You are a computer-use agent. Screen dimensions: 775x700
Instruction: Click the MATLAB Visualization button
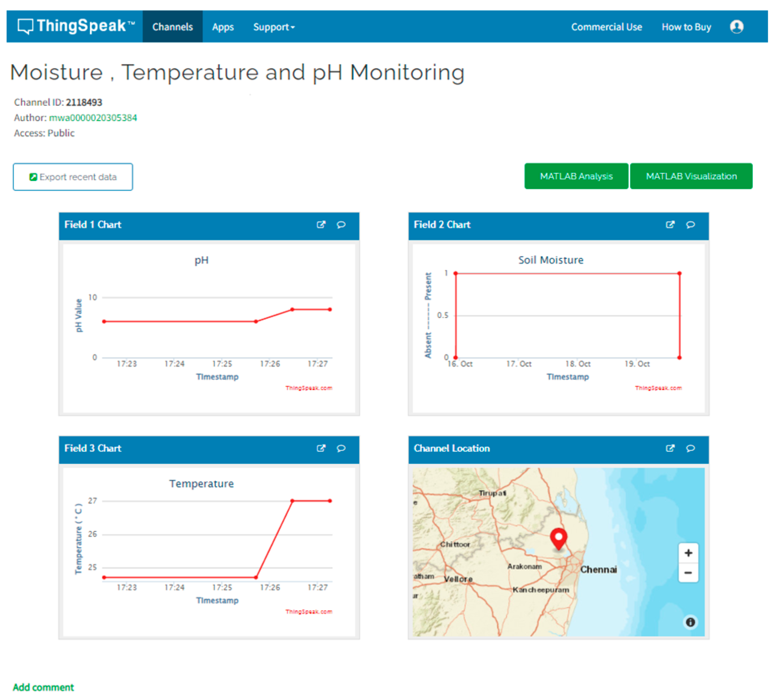691,176
